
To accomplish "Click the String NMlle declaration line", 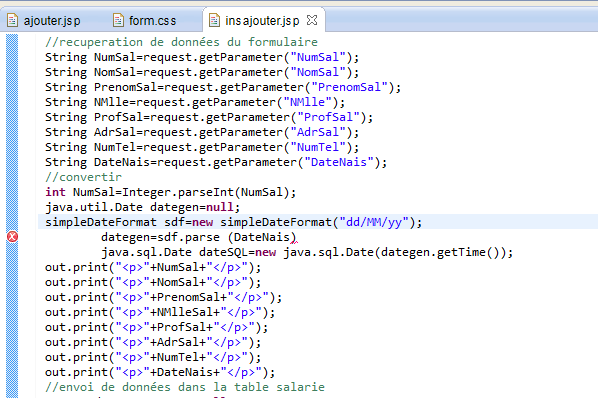I will pos(195,102).
